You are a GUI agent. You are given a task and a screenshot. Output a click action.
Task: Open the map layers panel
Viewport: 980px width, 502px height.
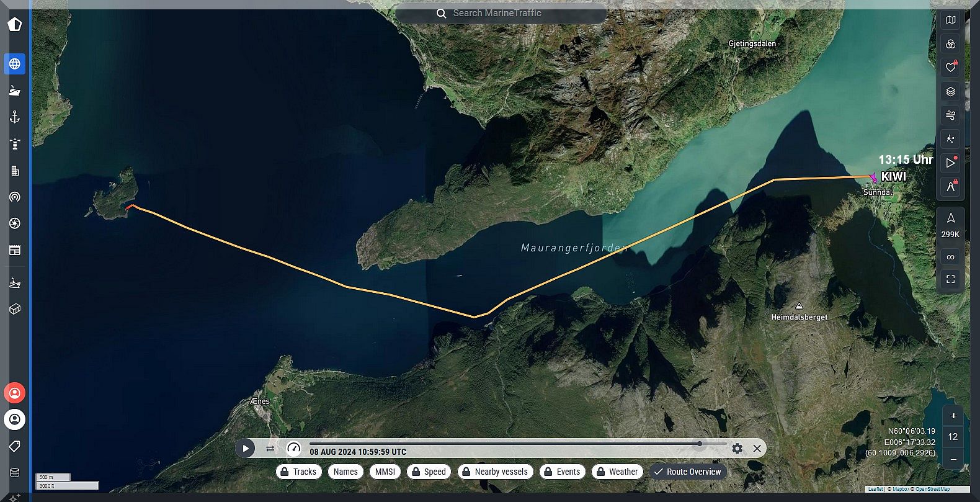(950, 92)
